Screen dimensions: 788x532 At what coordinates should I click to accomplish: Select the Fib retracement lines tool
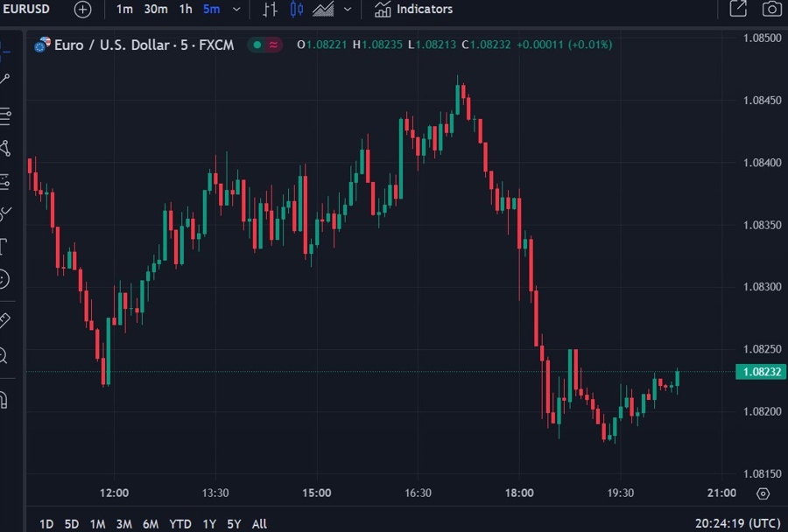[x=5, y=116]
